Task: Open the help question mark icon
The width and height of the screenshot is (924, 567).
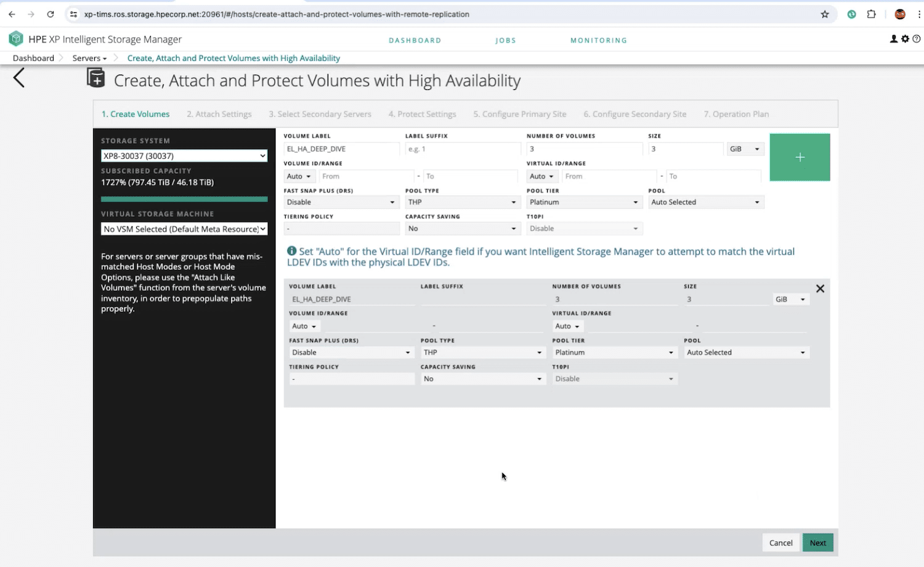Action: tap(916, 39)
